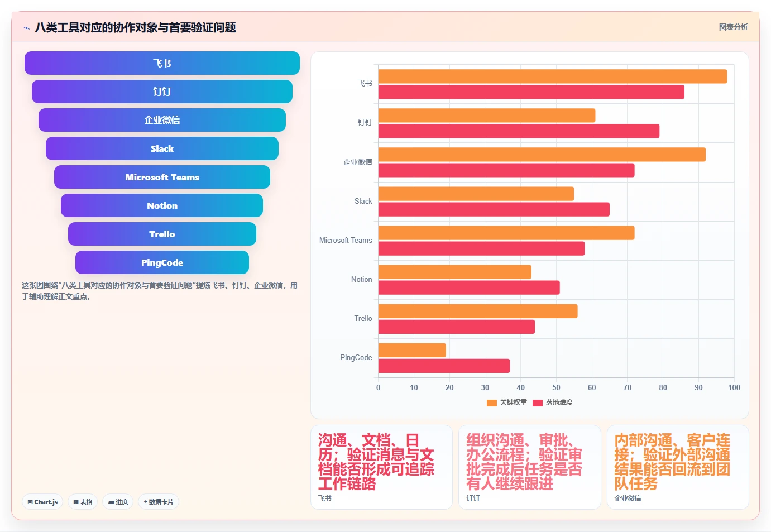Select the Microsoft Teams funnel bar

pyautogui.click(x=162, y=177)
